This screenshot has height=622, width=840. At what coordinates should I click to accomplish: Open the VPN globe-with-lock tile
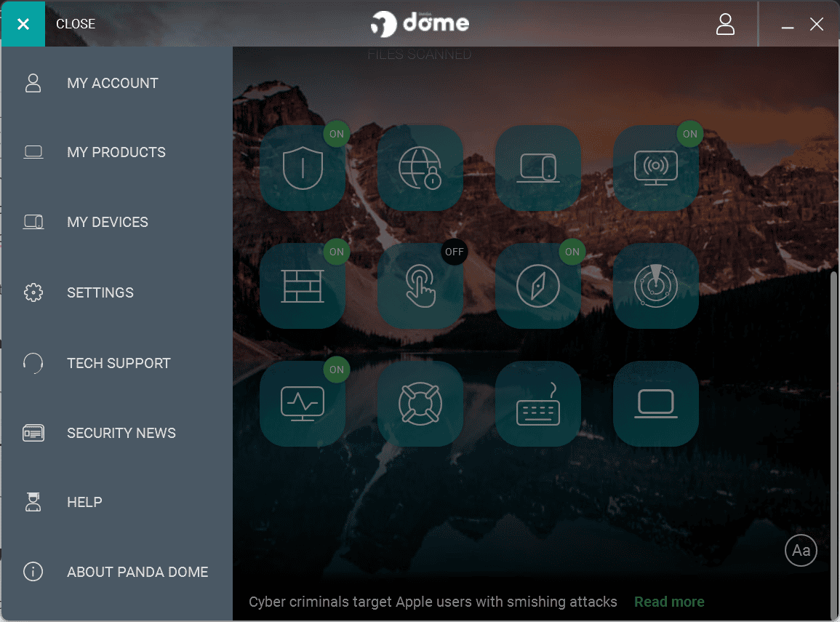click(420, 168)
